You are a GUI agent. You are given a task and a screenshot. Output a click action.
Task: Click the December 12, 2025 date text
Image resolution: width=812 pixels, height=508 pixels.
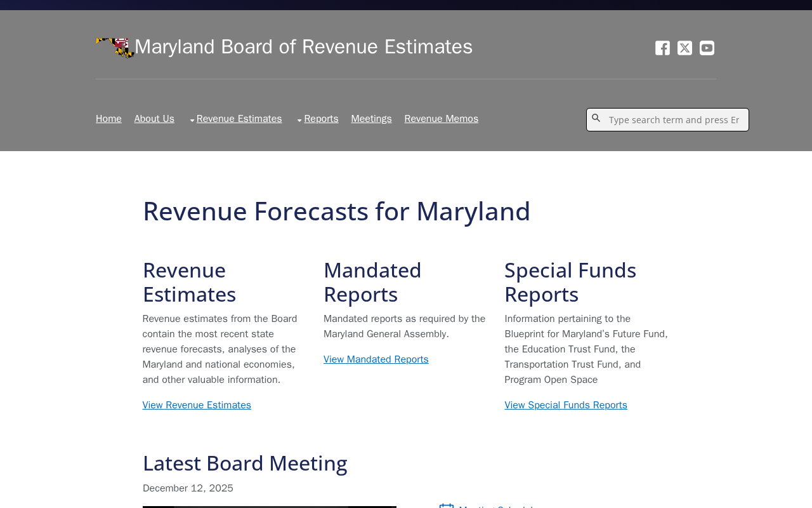click(x=188, y=488)
